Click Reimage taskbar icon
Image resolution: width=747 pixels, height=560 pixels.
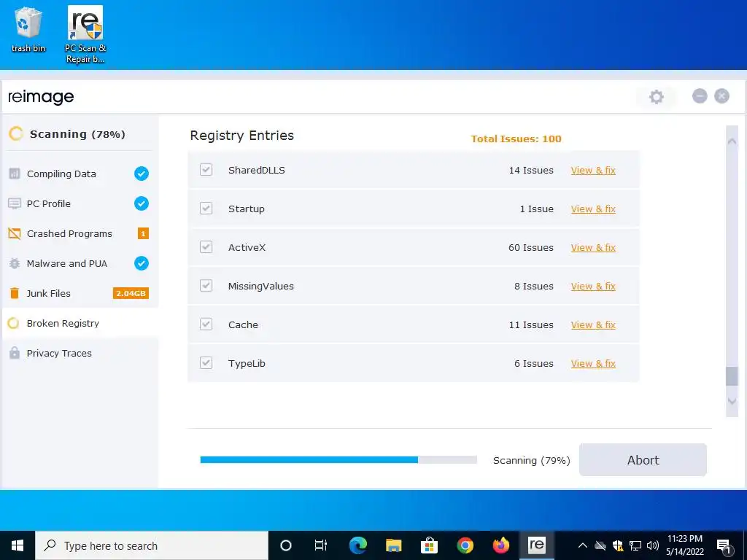pos(536,545)
